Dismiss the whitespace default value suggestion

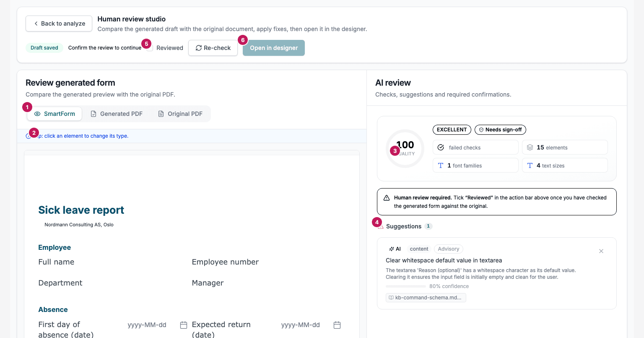click(x=601, y=251)
